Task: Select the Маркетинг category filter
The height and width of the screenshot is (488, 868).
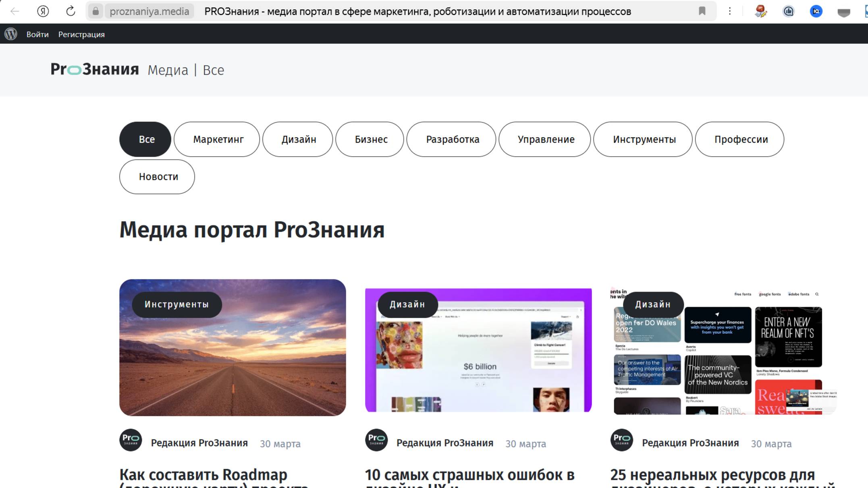Action: click(217, 139)
